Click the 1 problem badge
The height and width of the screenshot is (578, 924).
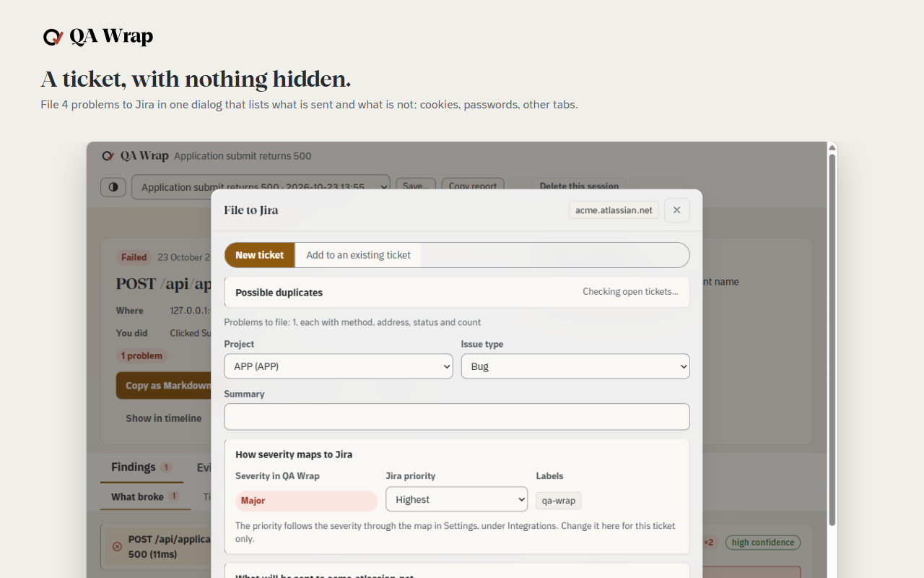(x=141, y=356)
